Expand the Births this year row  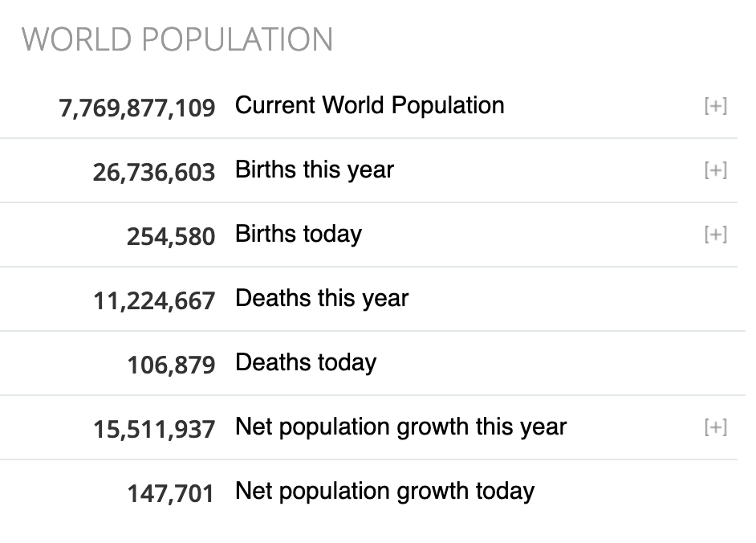(x=715, y=170)
